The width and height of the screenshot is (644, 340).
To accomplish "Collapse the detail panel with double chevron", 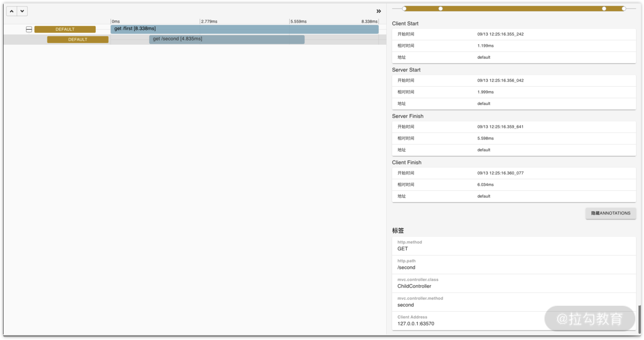I will click(378, 11).
